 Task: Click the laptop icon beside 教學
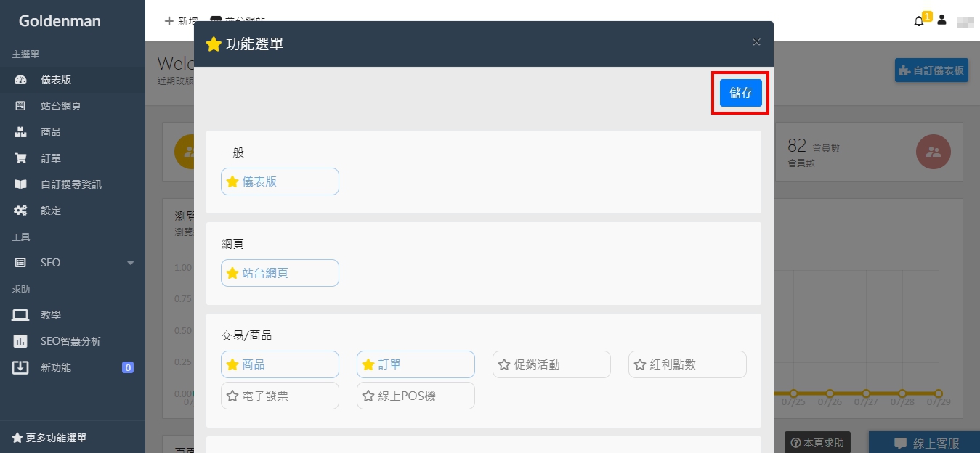[x=20, y=315]
